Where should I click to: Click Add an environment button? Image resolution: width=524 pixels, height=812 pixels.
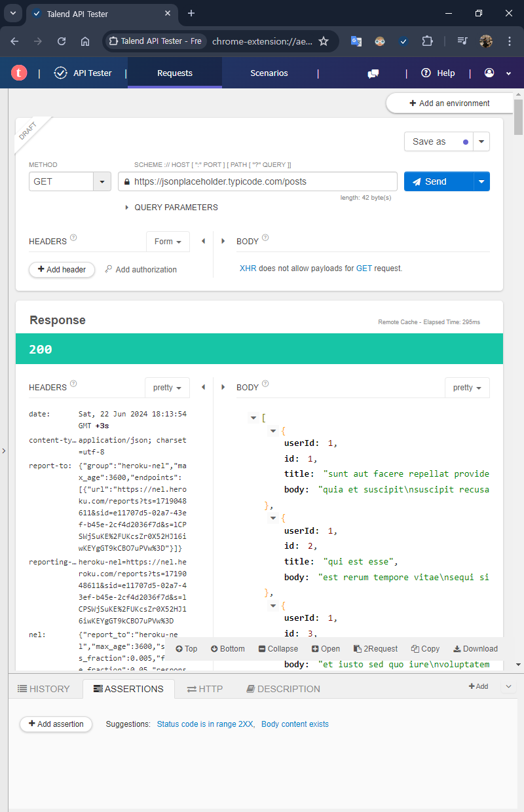449,103
